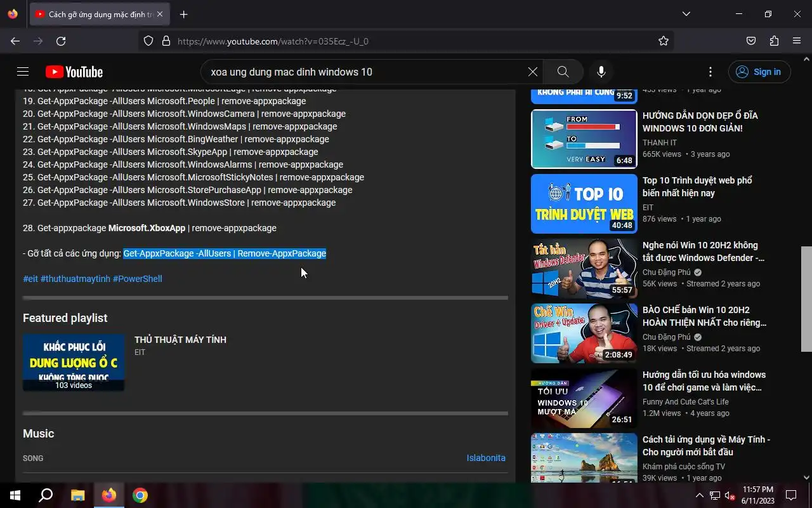Image resolution: width=812 pixels, height=508 pixels.
Task: Open the #thuthuatmaytinh hashtag link
Action: pyautogui.click(x=75, y=279)
